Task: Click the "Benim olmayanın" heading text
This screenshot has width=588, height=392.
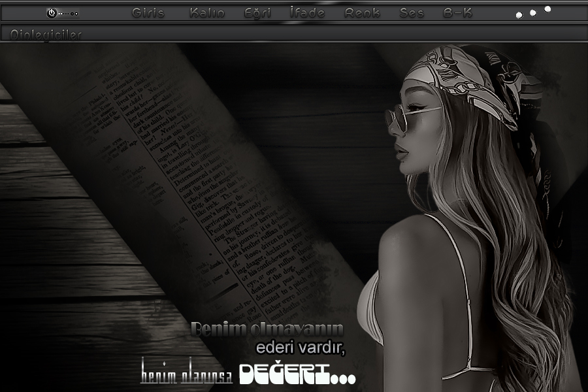Action: point(267,329)
